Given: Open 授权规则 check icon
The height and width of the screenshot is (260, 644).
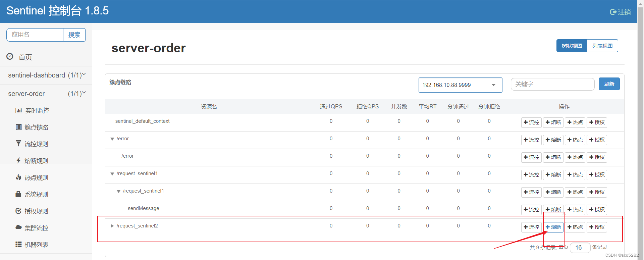Looking at the screenshot, I should pyautogui.click(x=18, y=211).
